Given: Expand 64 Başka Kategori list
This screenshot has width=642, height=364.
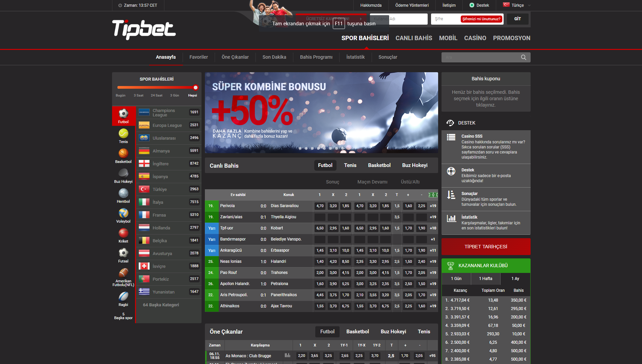Looking at the screenshot, I should [x=161, y=305].
